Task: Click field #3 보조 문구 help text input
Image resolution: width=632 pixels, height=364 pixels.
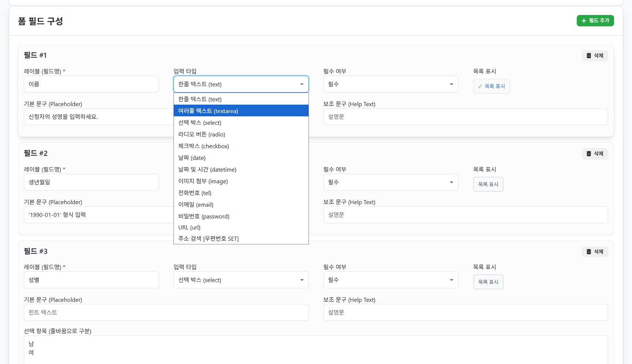Action: (x=465, y=312)
